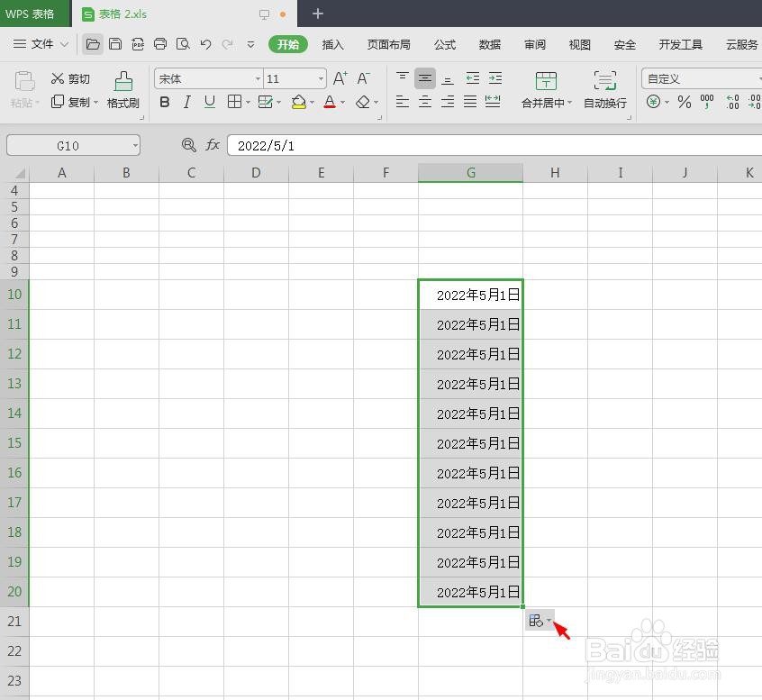
Task: Decrease indent icon
Action: [472, 78]
